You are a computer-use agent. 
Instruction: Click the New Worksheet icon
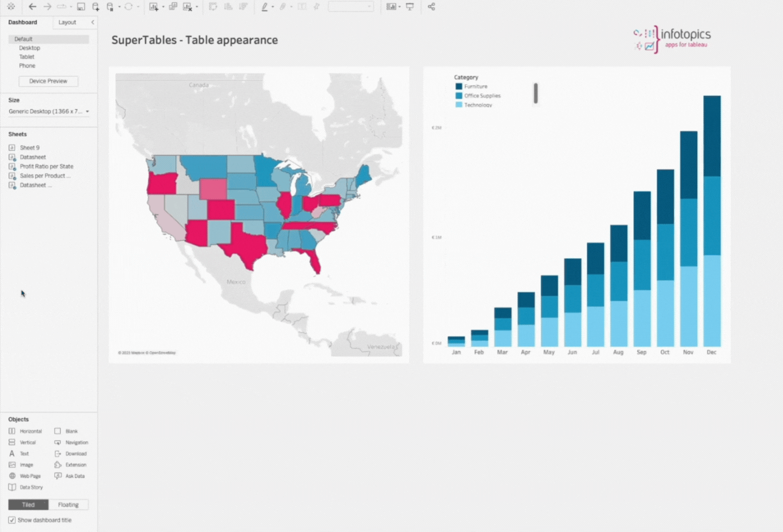[154, 6]
